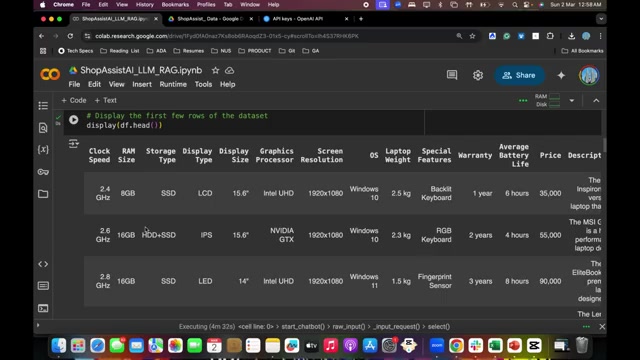Click the Graphics Processor column header
This screenshot has height=360, width=640.
[x=275, y=156]
